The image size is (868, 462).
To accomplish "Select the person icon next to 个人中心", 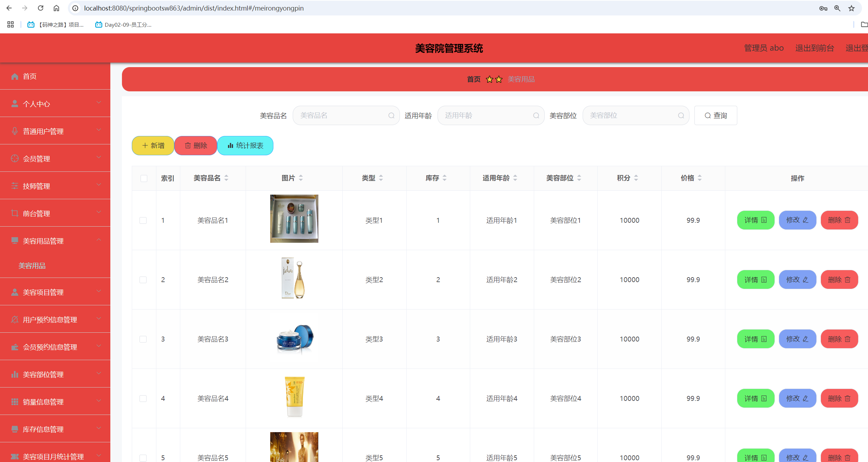I will (x=15, y=103).
